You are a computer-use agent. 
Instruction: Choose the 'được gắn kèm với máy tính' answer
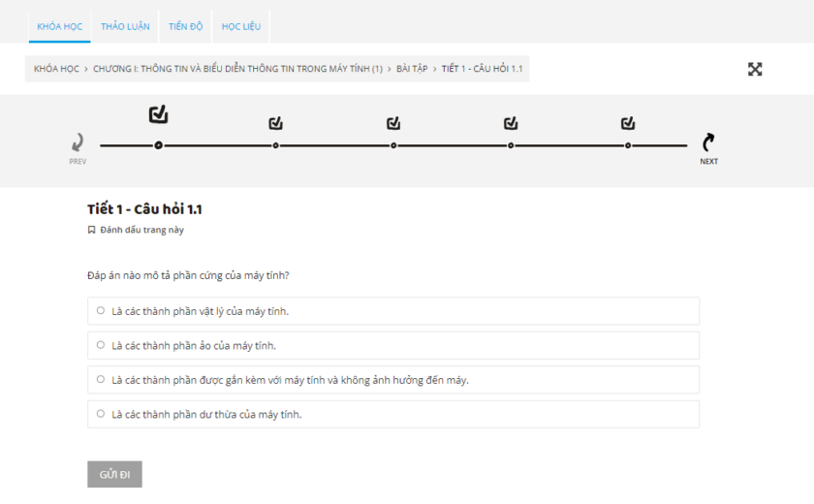click(101, 380)
